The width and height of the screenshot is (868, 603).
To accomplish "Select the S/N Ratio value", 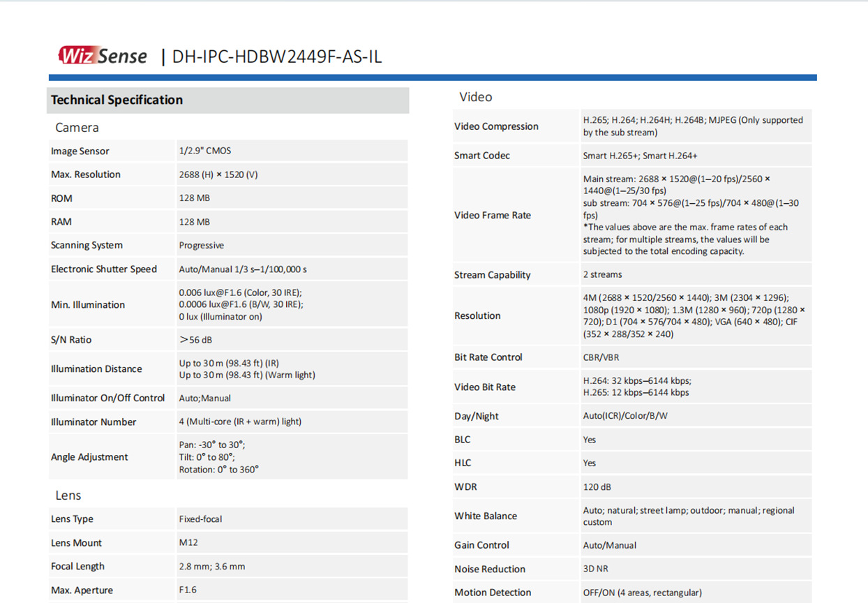I will (195, 340).
